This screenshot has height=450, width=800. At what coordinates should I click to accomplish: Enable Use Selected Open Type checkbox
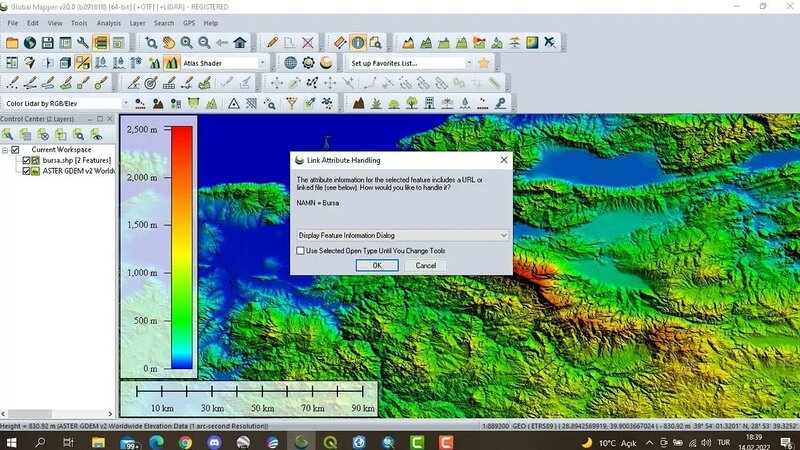tap(301, 251)
